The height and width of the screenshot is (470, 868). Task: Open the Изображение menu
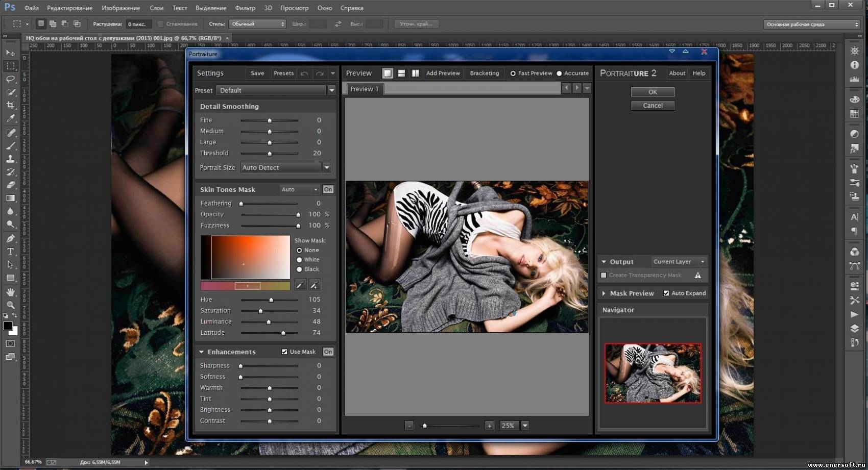point(120,8)
